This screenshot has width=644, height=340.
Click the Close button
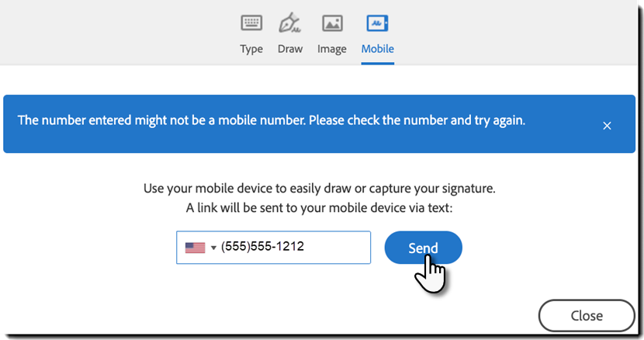coord(586,316)
